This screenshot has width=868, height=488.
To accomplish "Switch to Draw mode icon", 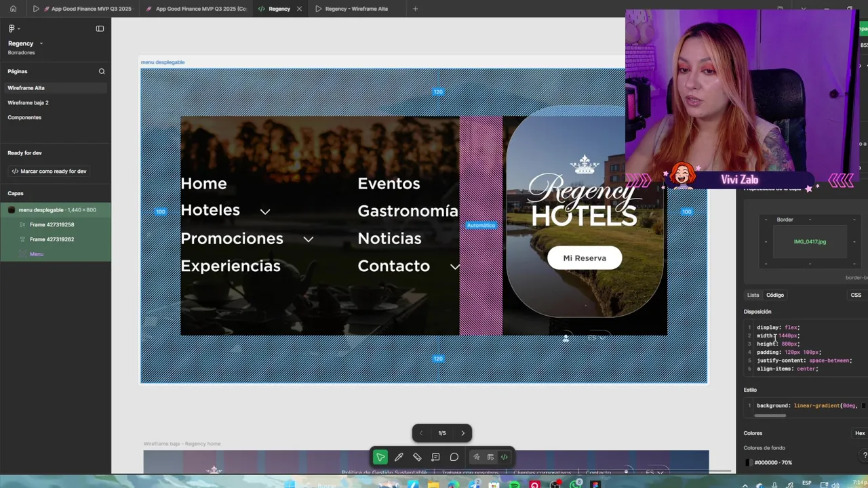I will point(477,457).
